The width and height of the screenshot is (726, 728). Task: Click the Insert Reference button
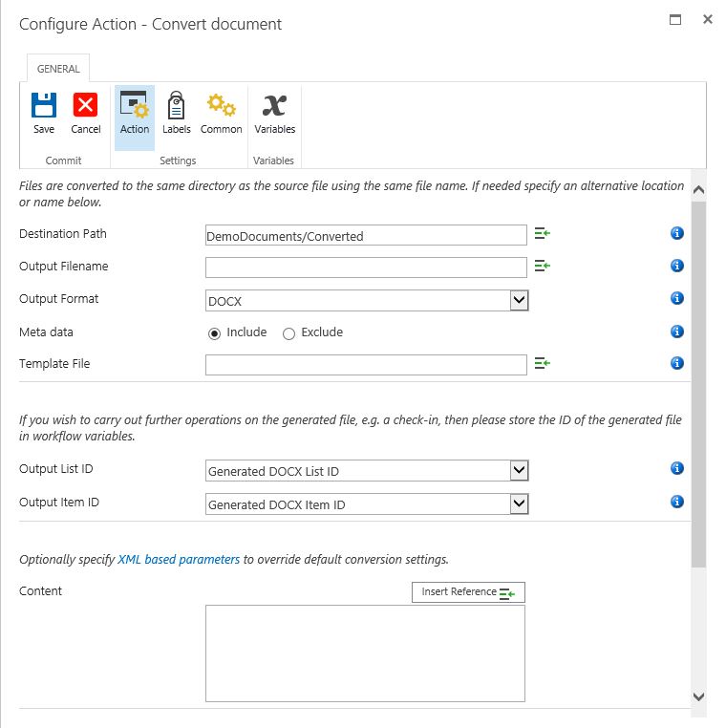pos(468,592)
